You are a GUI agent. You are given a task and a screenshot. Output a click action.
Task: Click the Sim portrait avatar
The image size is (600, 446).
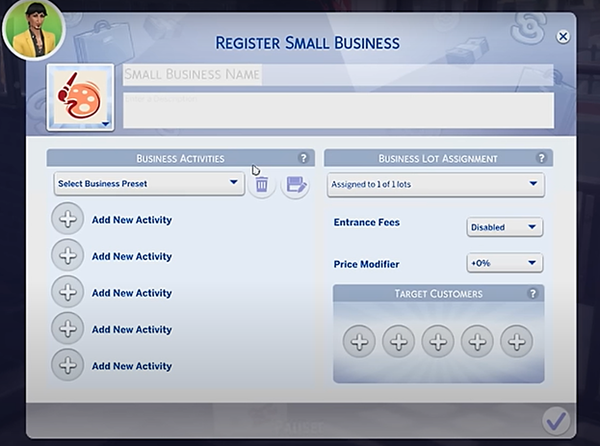coord(33,30)
